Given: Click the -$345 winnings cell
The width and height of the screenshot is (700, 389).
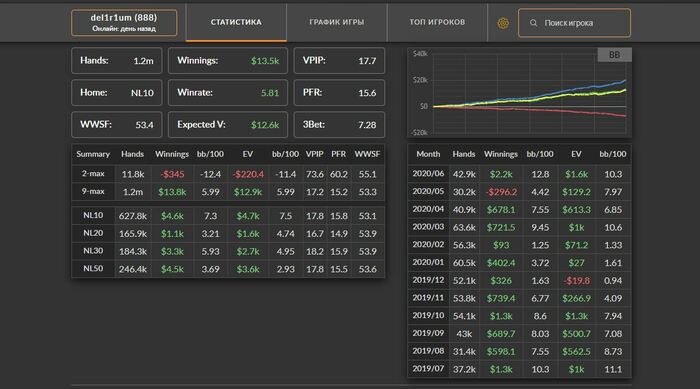Looking at the screenshot, I should click(172, 174).
